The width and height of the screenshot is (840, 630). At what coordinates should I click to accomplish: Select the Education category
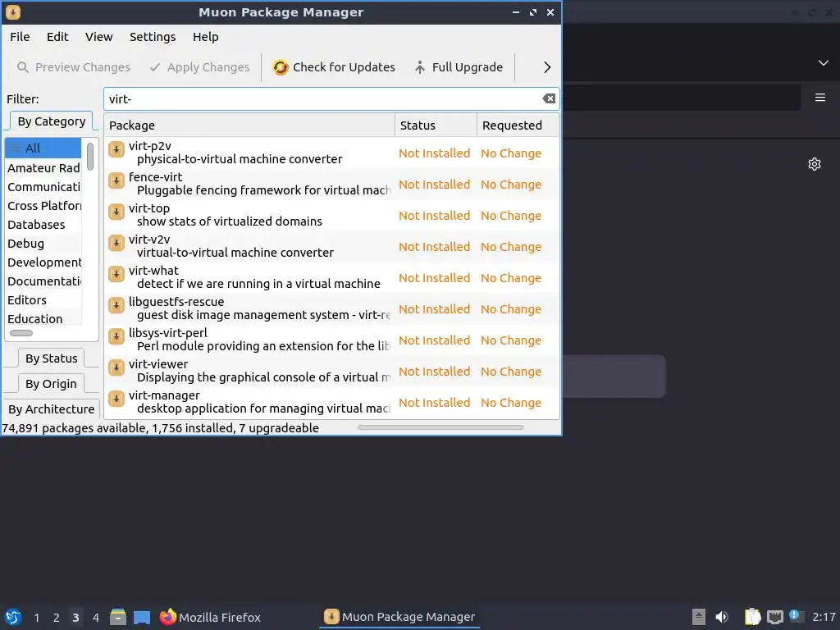coord(43,319)
